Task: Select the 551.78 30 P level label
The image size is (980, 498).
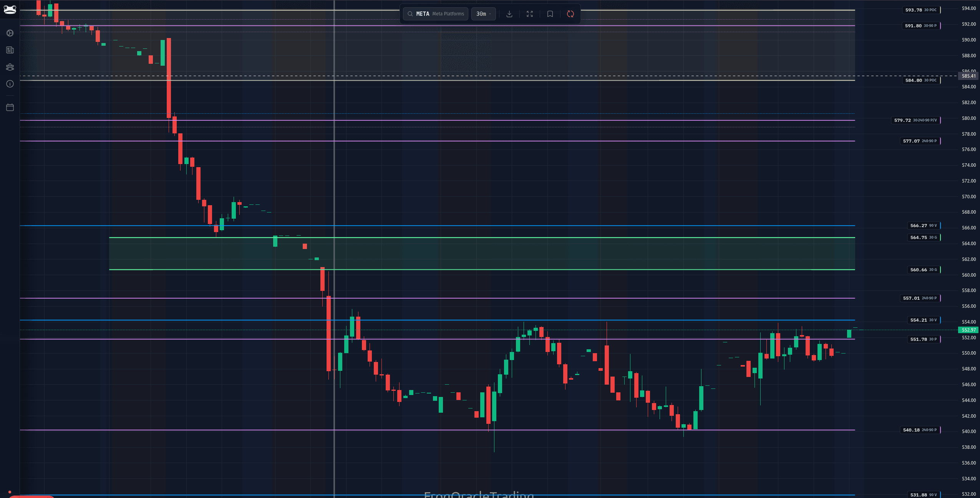Action: (924, 339)
